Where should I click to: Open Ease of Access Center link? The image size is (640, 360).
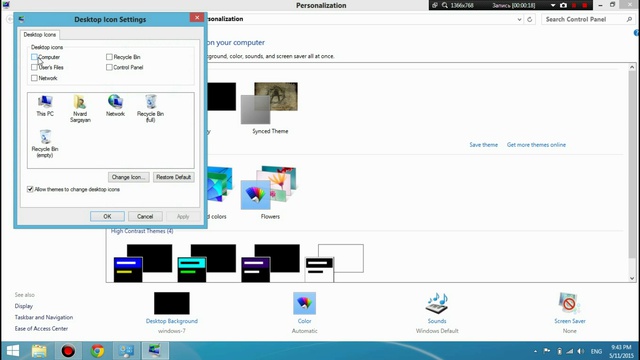[x=41, y=329]
